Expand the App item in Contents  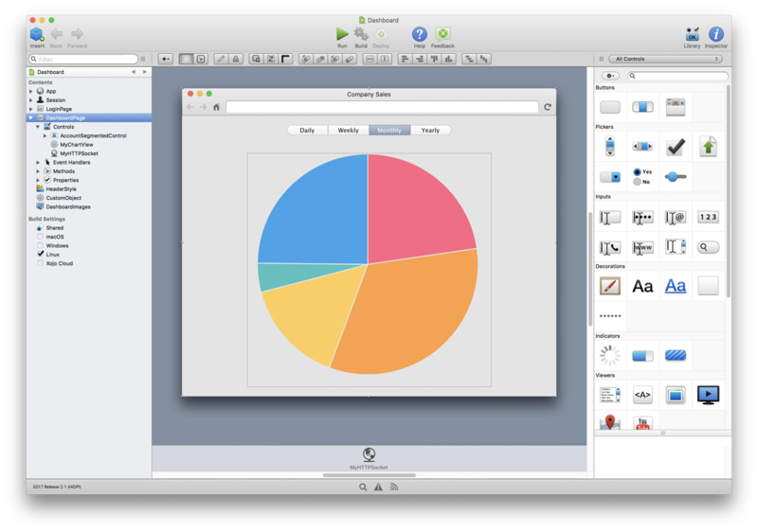tap(31, 91)
